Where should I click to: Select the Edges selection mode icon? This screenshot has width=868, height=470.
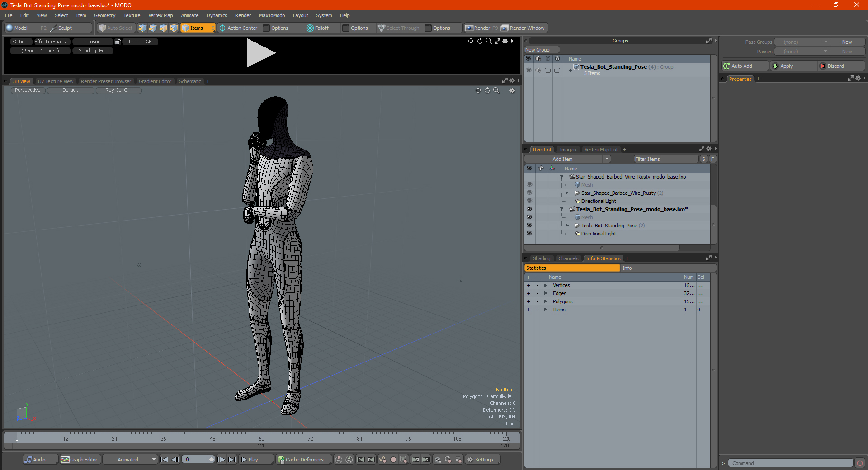(x=153, y=28)
